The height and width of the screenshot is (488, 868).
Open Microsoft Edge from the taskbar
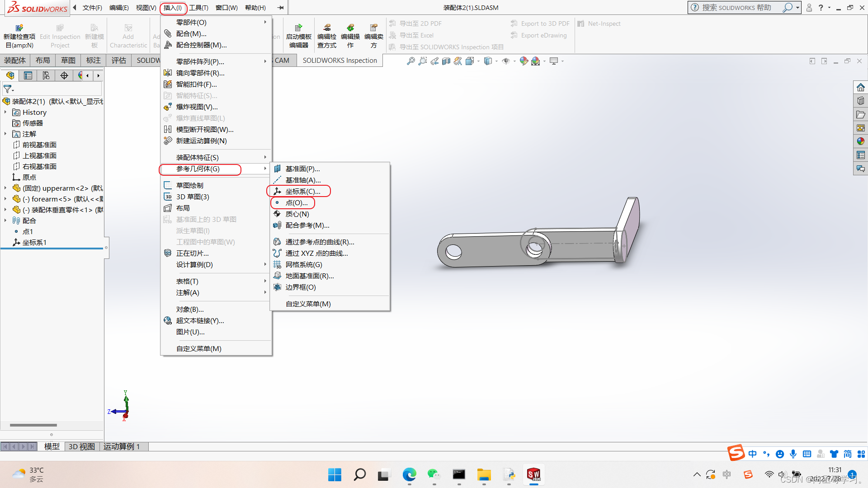click(409, 475)
